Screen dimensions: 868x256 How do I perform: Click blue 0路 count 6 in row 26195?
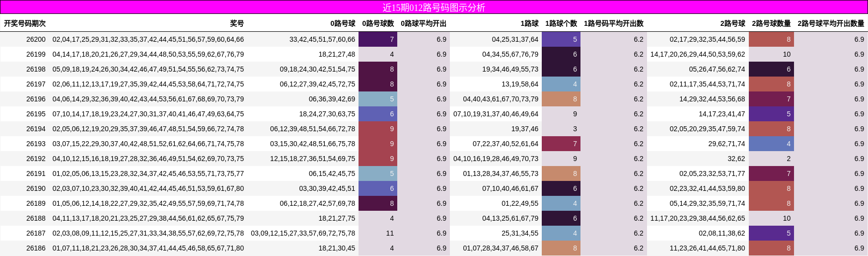[x=378, y=114]
